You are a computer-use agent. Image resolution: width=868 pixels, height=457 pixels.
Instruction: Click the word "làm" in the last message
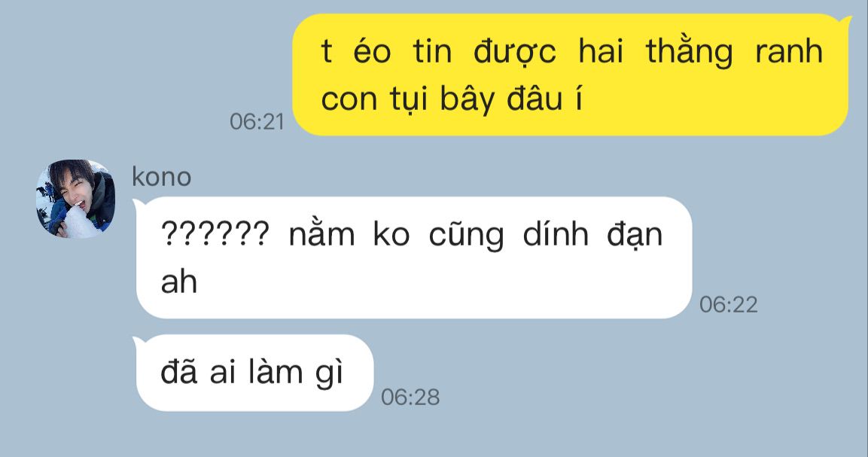point(275,371)
